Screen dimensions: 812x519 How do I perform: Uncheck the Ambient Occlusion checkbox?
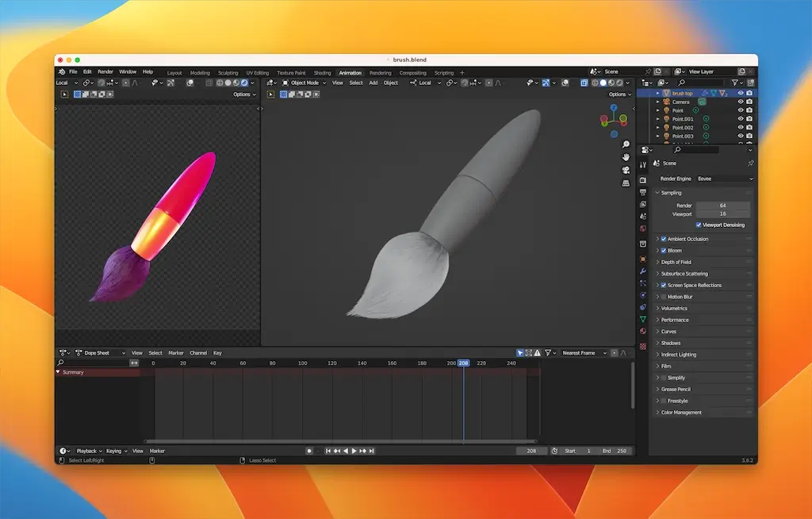coord(664,238)
